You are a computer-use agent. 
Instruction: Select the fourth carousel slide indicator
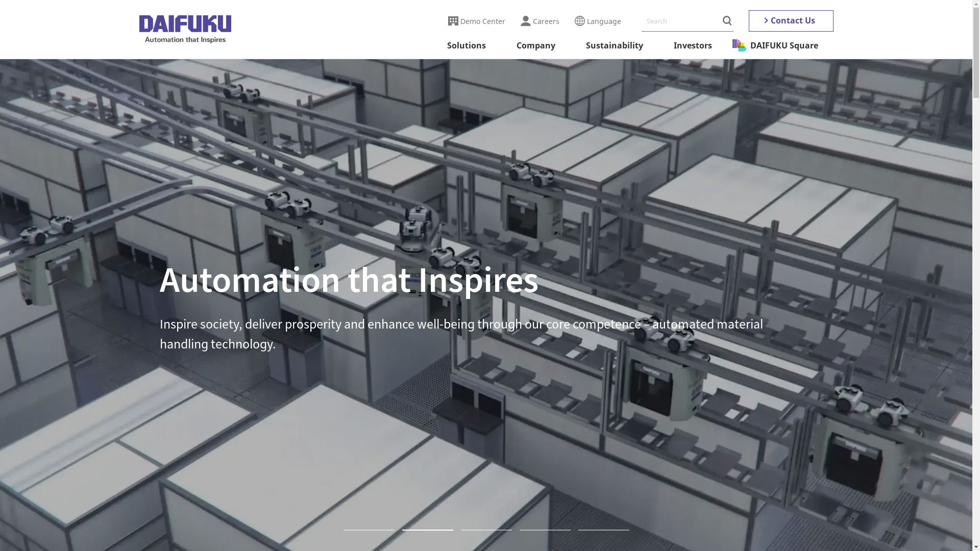click(x=545, y=530)
